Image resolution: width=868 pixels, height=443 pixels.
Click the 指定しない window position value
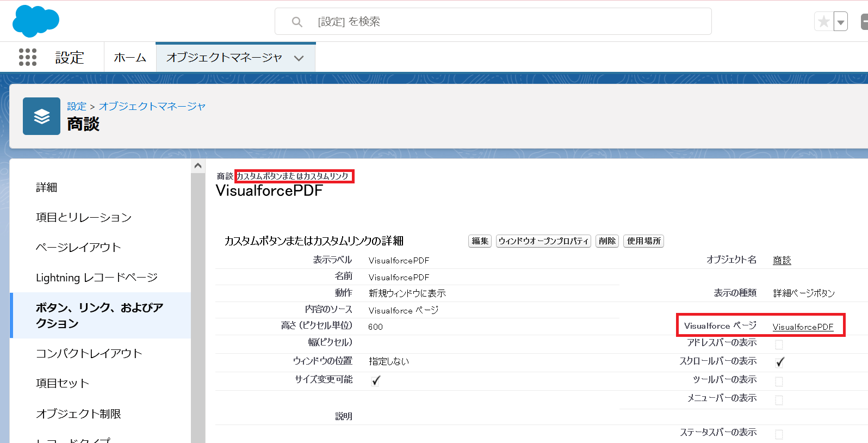(x=389, y=361)
